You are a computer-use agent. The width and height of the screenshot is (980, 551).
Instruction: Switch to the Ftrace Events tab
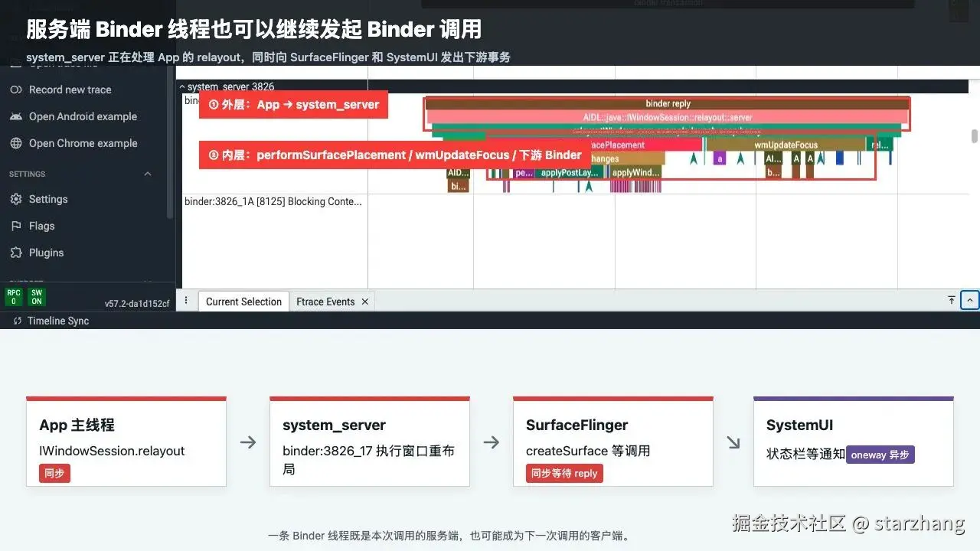325,302
